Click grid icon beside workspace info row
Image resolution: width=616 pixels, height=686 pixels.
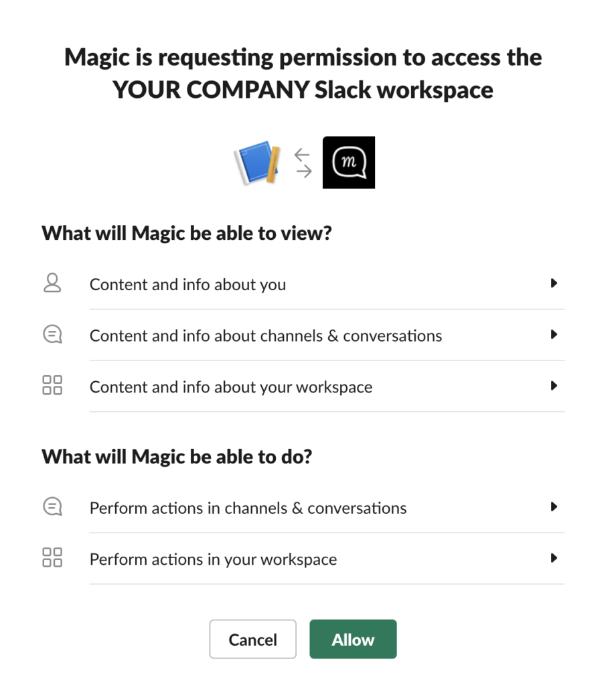52,386
